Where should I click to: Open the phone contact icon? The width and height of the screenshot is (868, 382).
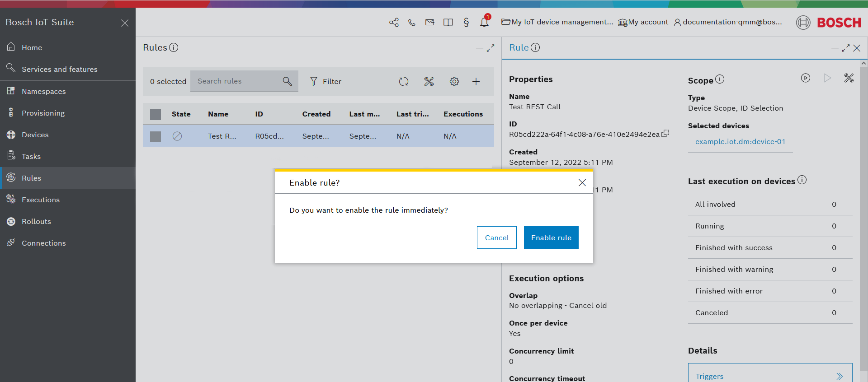coord(412,22)
